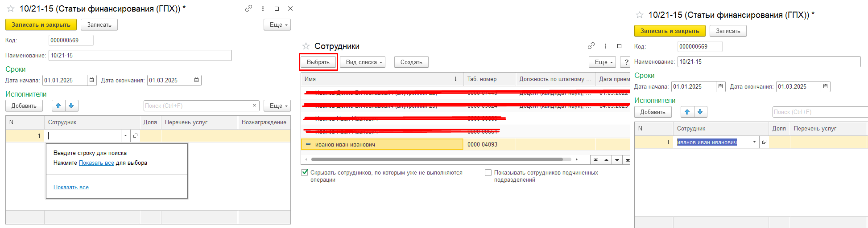Open the three-dot menu in Сотрудники window
The image size is (868, 228).
[x=605, y=46]
